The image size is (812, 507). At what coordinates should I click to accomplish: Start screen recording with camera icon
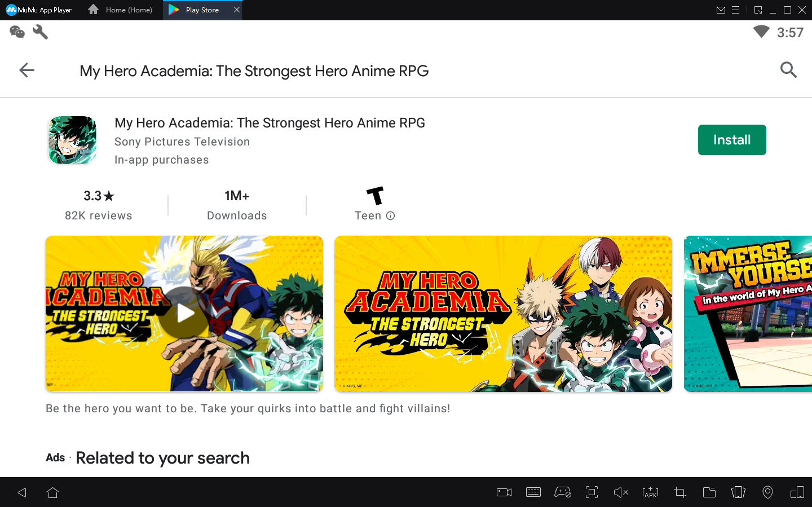pos(504,492)
